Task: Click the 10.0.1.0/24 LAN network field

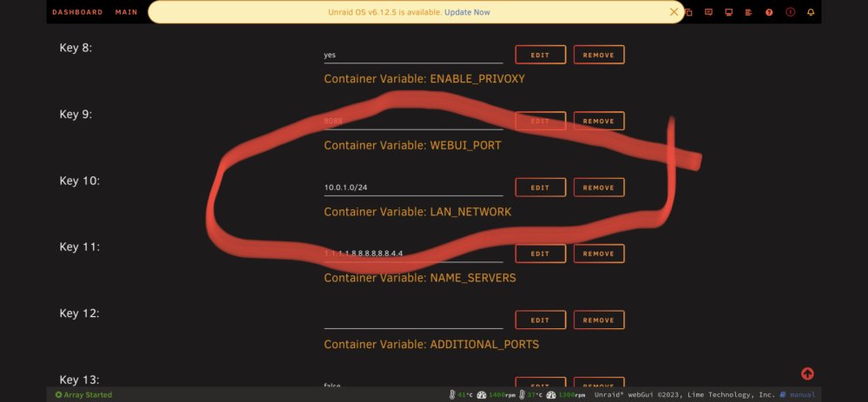Action: point(413,188)
